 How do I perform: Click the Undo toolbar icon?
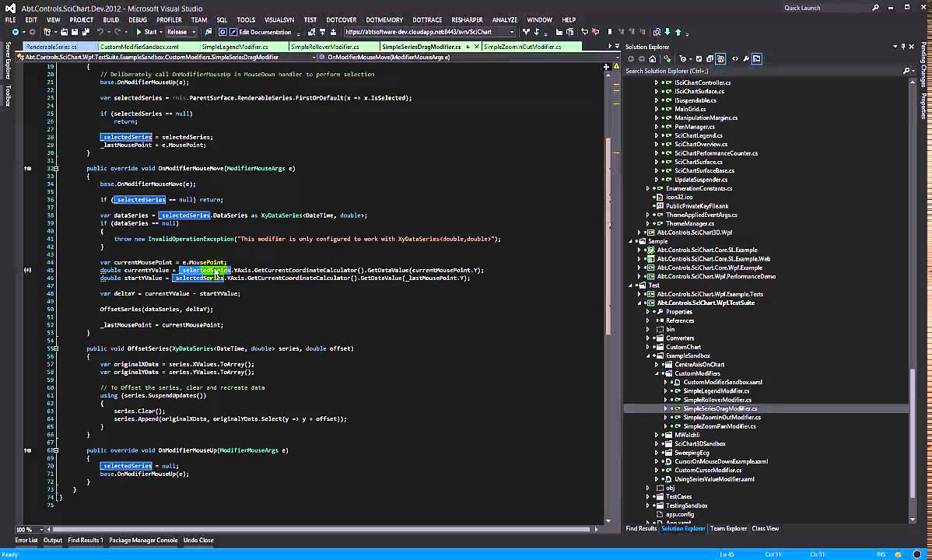tap(100, 32)
